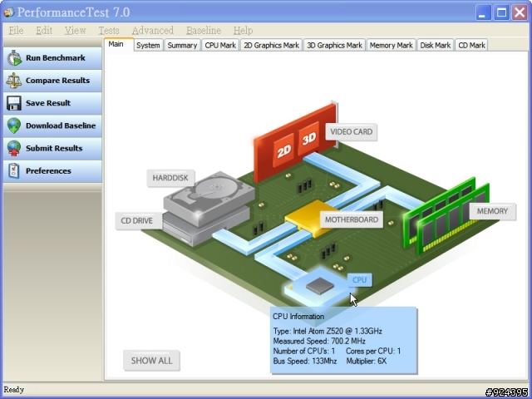This screenshot has height=399, width=532.
Task: Switch to the CD Mark tab
Action: pyautogui.click(x=471, y=46)
